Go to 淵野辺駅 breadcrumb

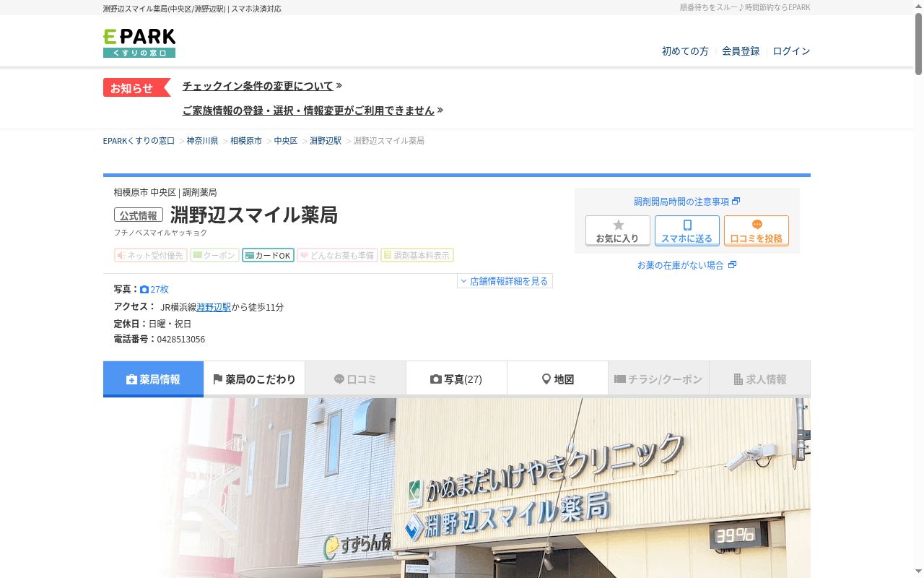click(326, 141)
